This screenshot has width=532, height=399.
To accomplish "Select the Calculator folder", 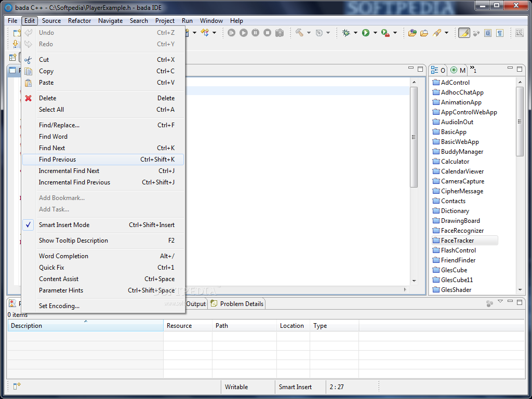I will [450, 162].
